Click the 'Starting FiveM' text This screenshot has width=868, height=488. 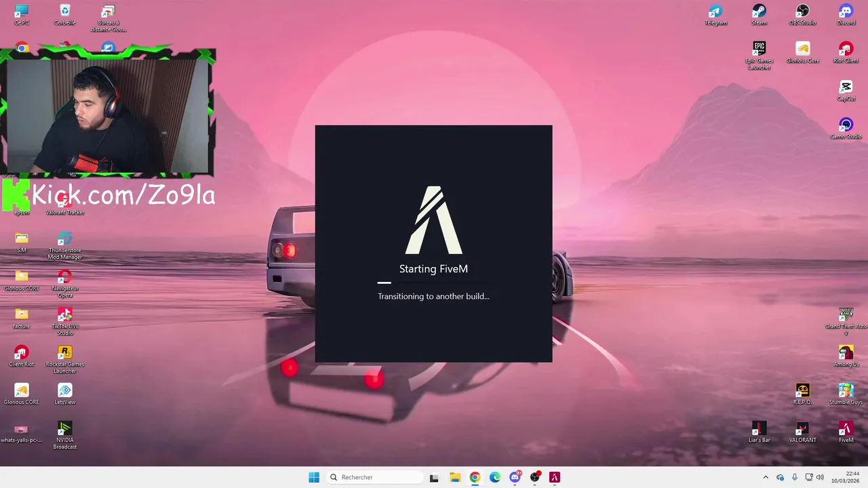coord(433,269)
